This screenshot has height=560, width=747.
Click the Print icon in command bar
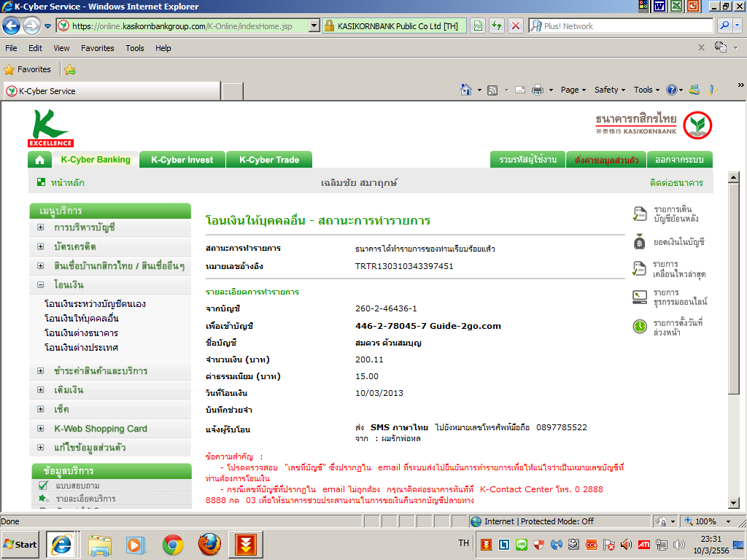pyautogui.click(x=538, y=90)
